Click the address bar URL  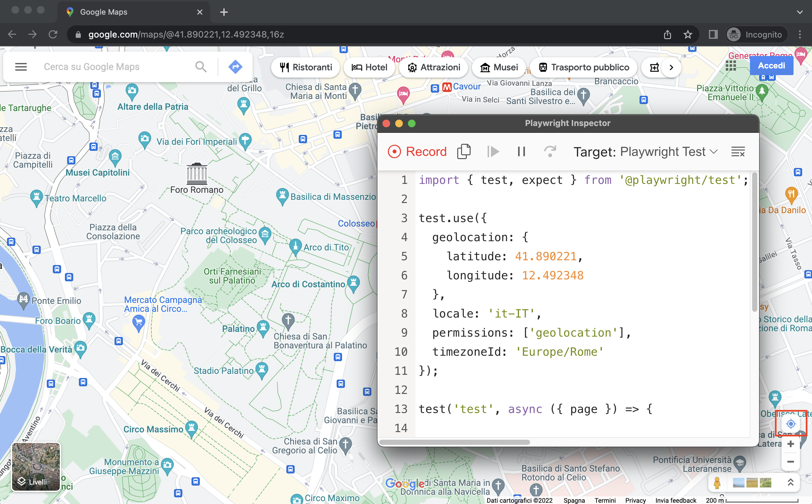(186, 34)
